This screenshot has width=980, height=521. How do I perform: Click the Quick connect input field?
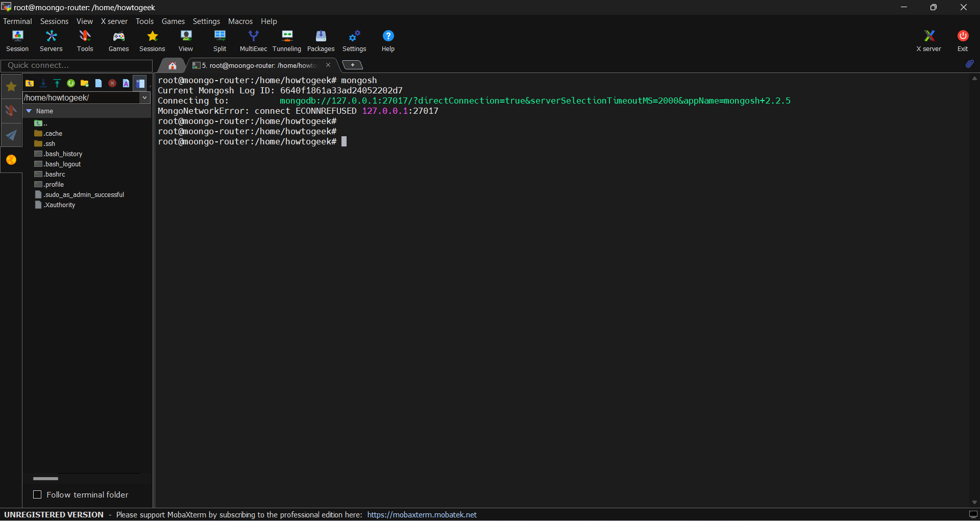point(77,65)
